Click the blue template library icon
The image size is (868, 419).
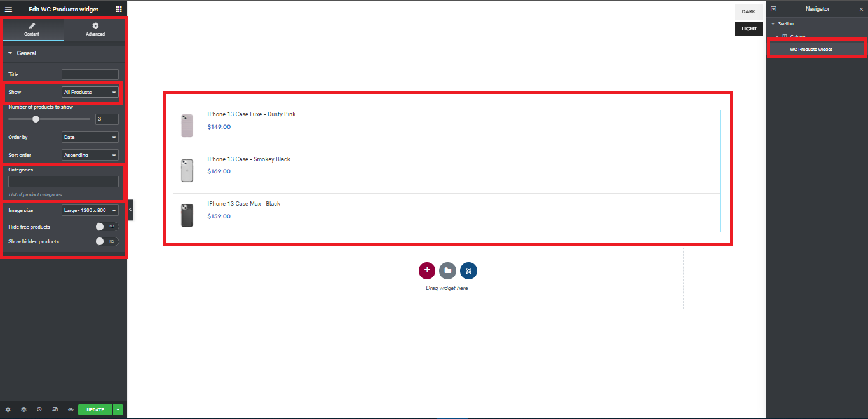pos(469,270)
